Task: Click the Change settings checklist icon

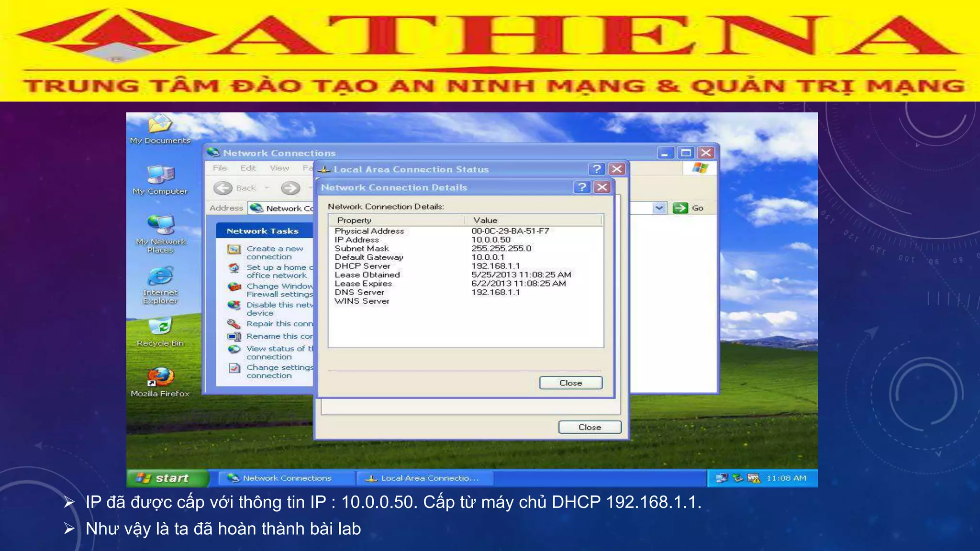Action: (x=234, y=368)
